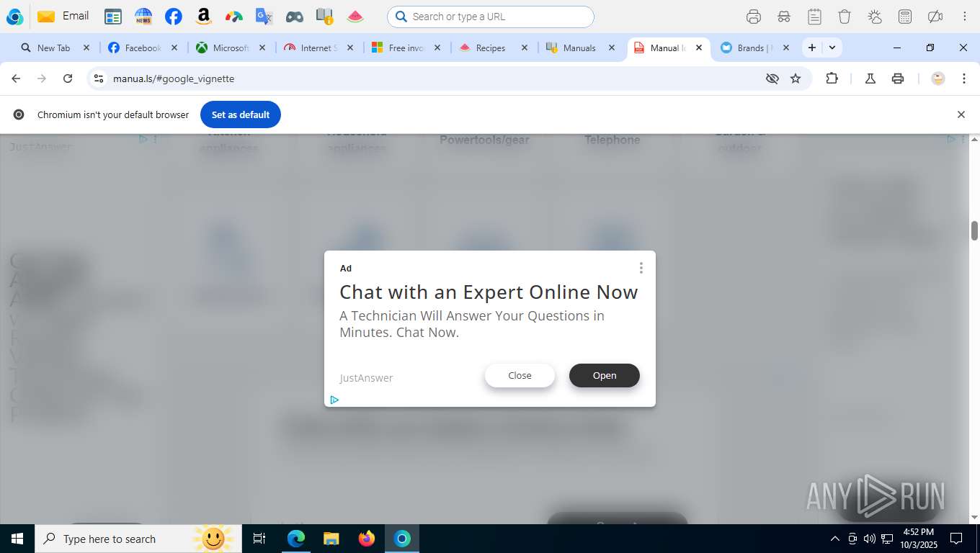View site information for manua.ls
980x553 pixels.
(x=99, y=78)
